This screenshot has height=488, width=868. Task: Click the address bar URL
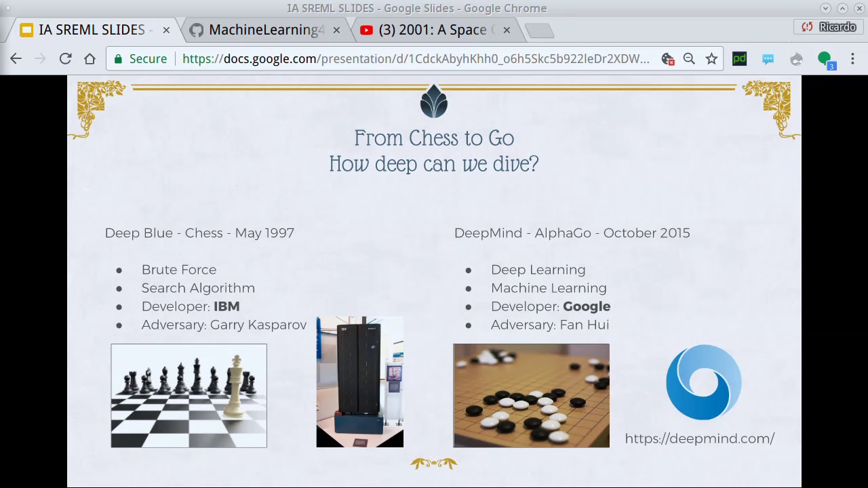[416, 59]
